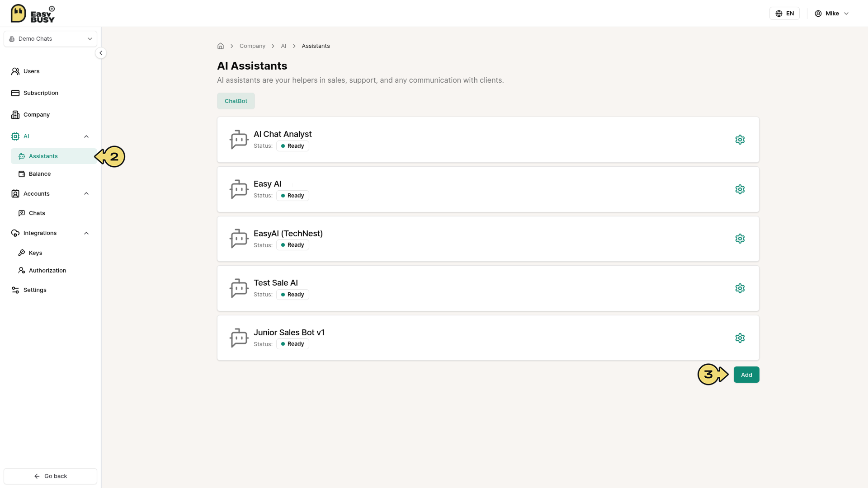Open the Demo Chats workspace dropdown
Viewport: 868px width, 488px height.
pos(50,39)
